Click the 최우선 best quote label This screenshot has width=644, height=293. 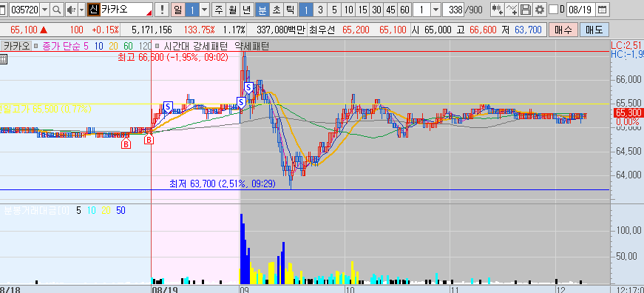coord(322,30)
